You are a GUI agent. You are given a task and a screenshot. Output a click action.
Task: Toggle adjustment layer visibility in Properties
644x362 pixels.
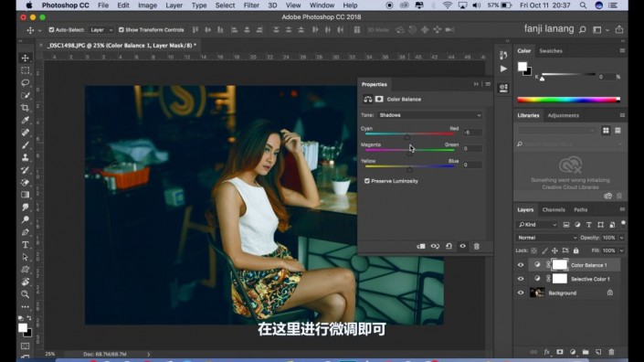click(x=463, y=246)
